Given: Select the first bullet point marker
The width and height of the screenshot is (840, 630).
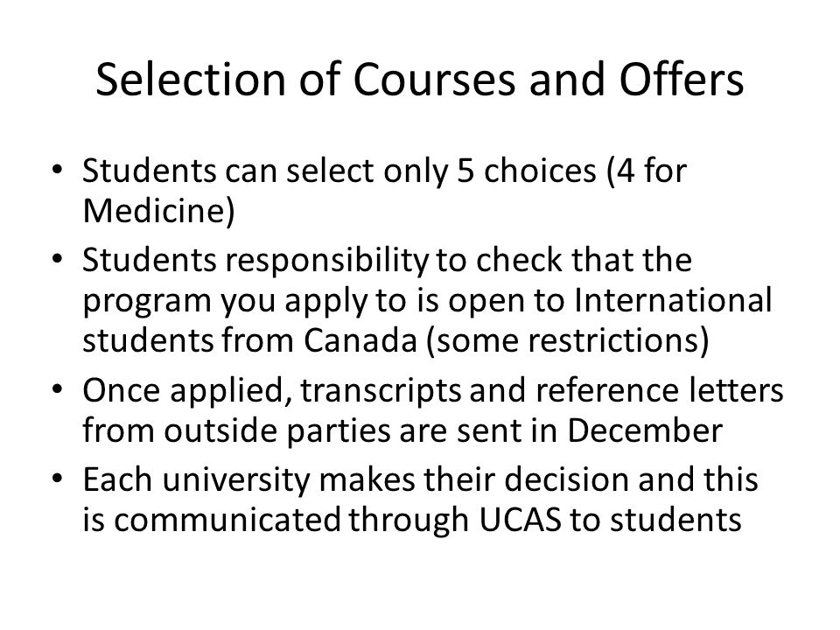Looking at the screenshot, I should coord(58,171).
